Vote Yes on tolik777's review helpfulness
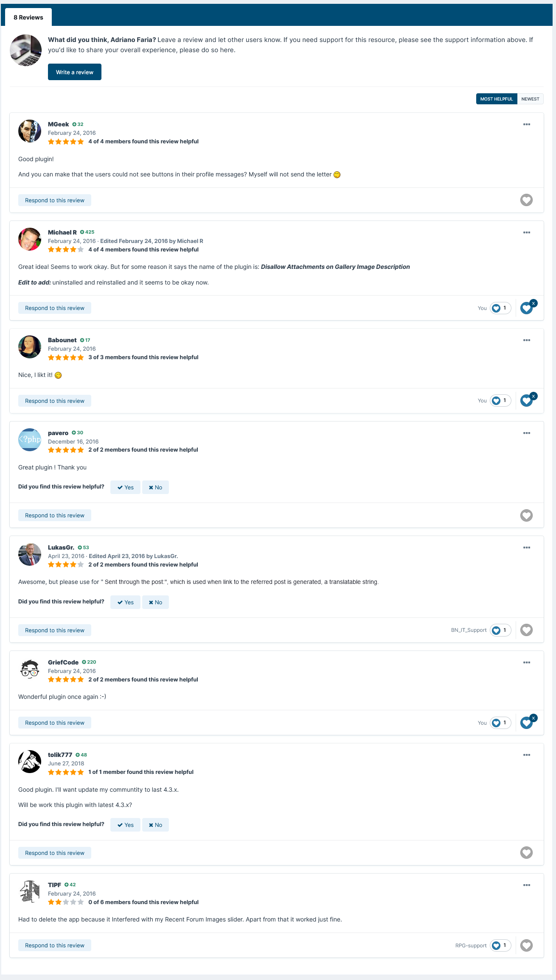This screenshot has width=556, height=980. coord(125,825)
